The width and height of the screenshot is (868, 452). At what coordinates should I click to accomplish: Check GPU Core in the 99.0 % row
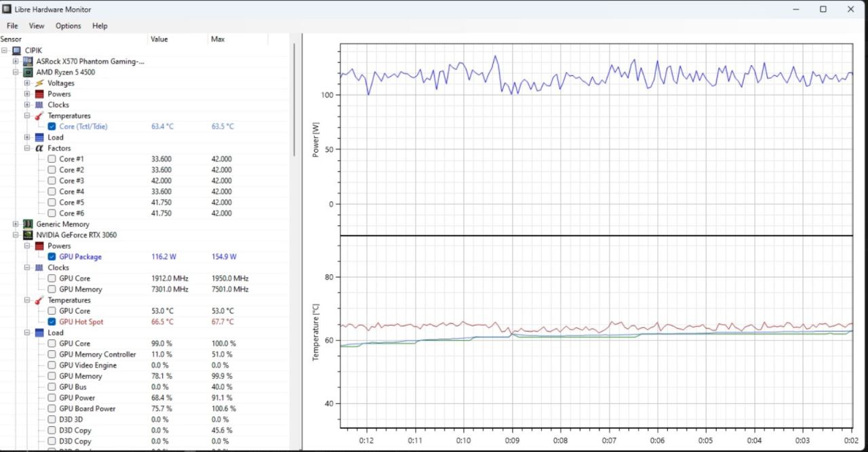tap(52, 343)
